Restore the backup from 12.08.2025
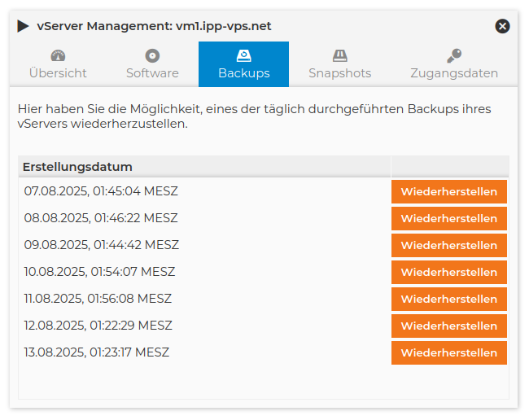The width and height of the screenshot is (529, 420). (448, 326)
